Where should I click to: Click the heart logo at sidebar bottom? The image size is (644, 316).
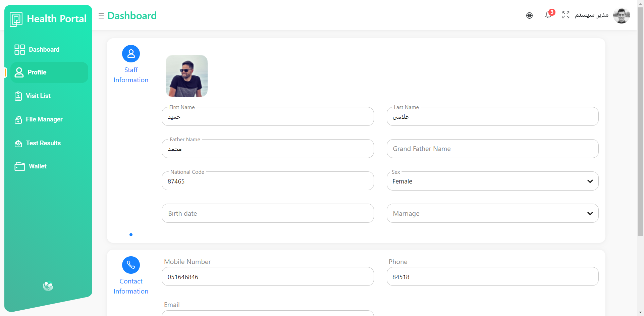point(48,286)
